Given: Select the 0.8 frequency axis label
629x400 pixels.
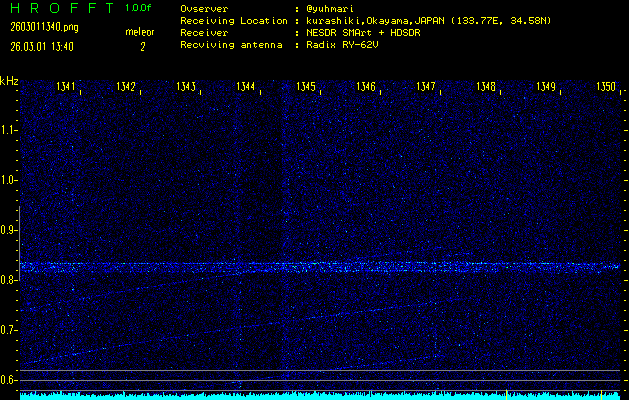Looking at the screenshot, I should click(9, 281).
